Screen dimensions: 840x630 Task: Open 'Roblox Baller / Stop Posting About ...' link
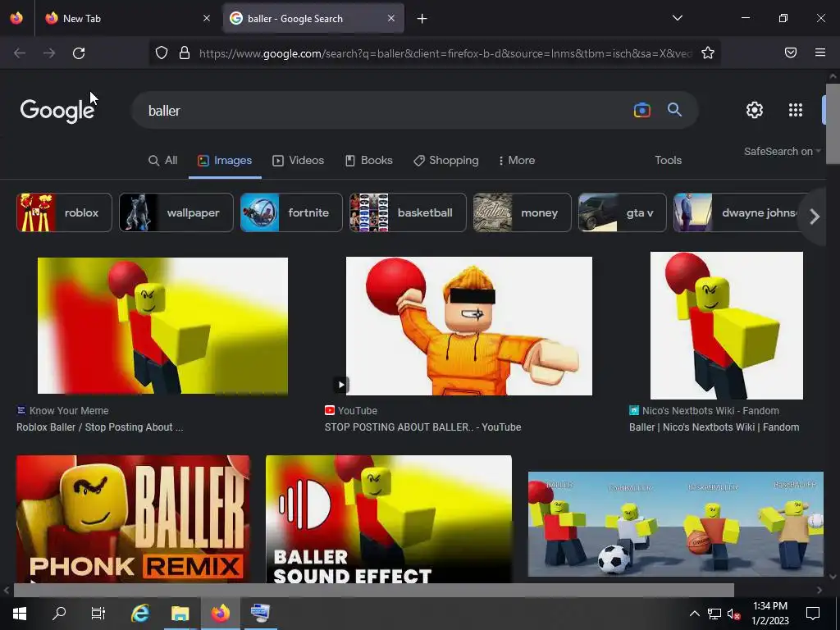pyautogui.click(x=99, y=427)
